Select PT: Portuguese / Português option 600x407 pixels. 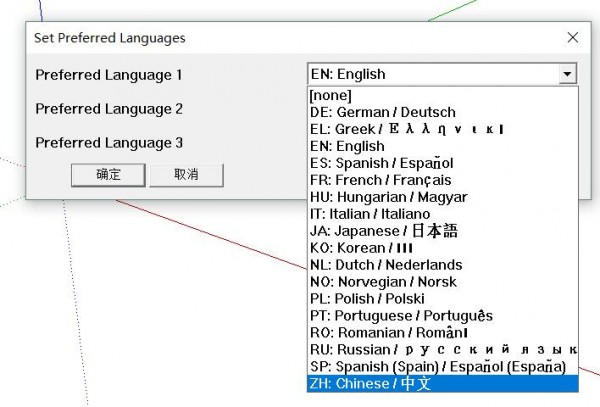401,316
